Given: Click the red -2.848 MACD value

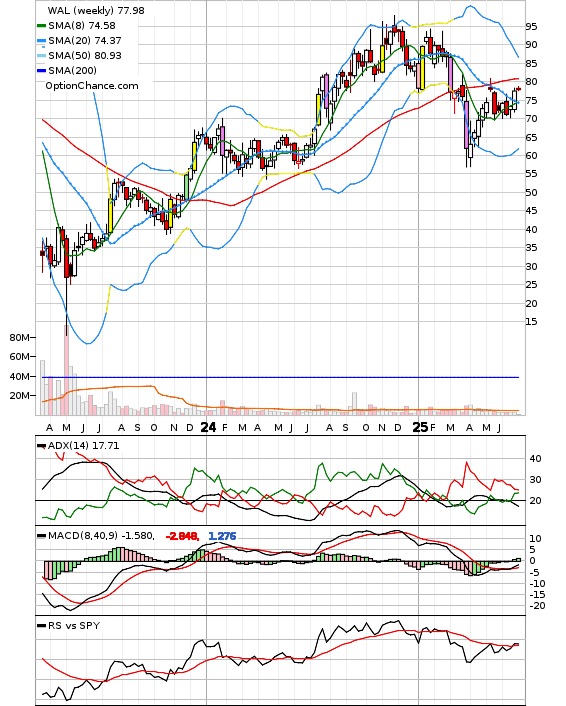Looking at the screenshot, I should pyautogui.click(x=182, y=536).
